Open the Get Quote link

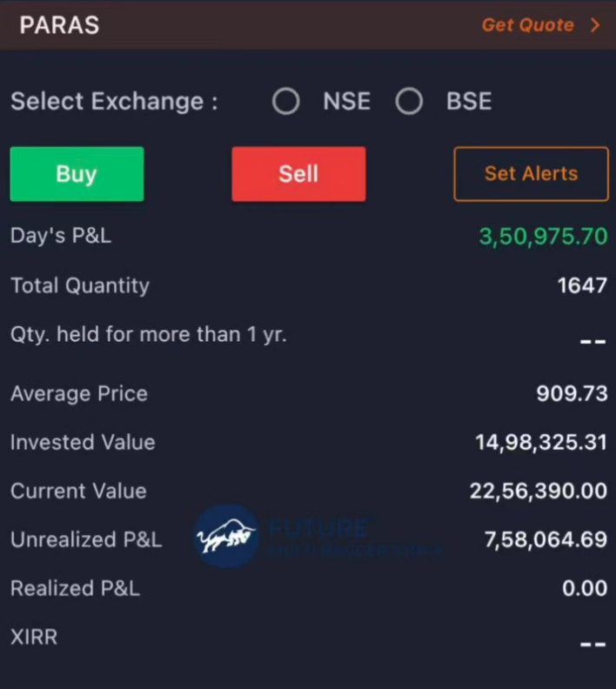[527, 25]
